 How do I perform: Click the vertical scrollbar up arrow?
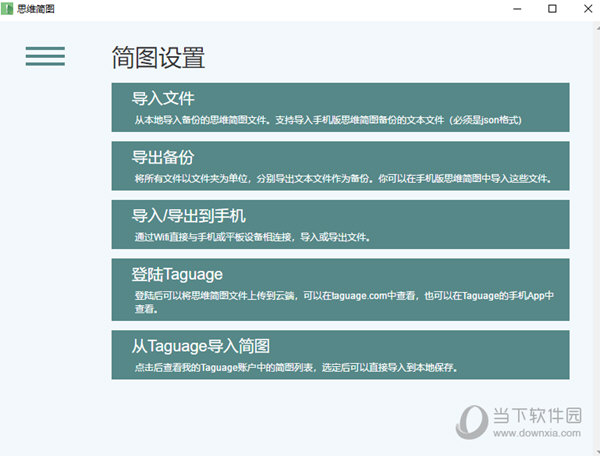(x=598, y=28)
